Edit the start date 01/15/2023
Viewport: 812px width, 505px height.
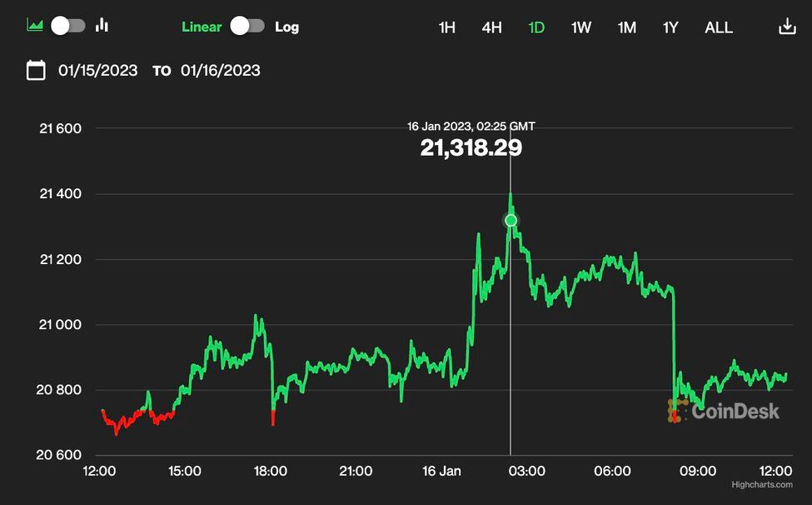98,70
